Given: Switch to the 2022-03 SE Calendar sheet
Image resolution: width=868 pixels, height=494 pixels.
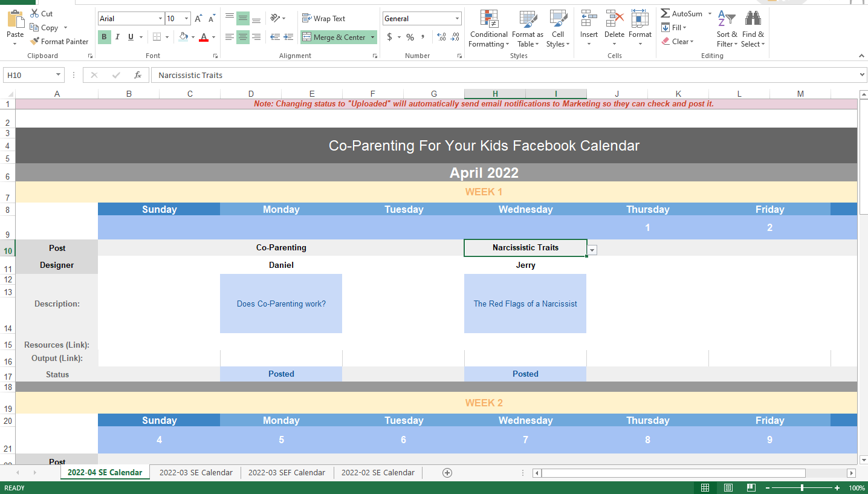Looking at the screenshot, I should coord(196,473).
